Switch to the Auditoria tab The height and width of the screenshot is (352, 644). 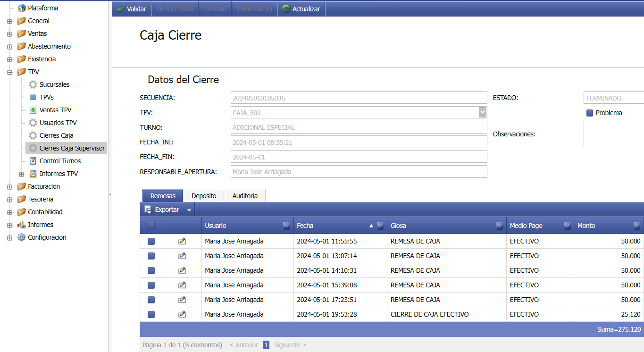click(x=245, y=195)
